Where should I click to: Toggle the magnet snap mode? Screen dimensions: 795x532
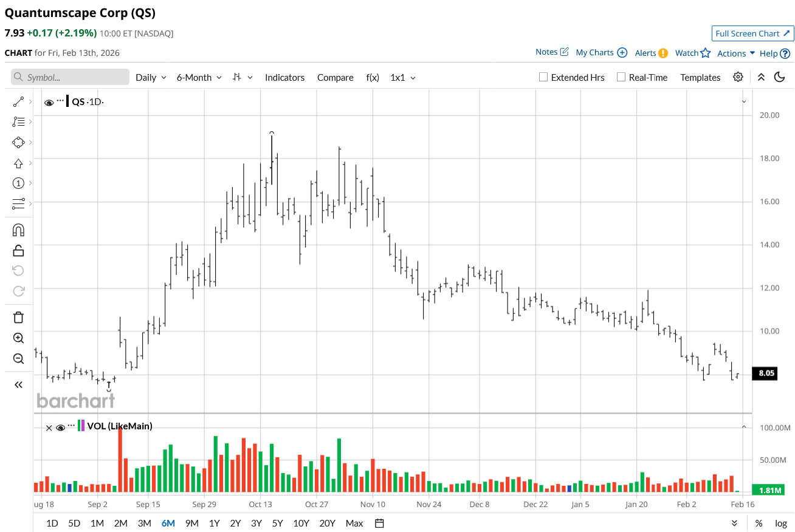[18, 230]
